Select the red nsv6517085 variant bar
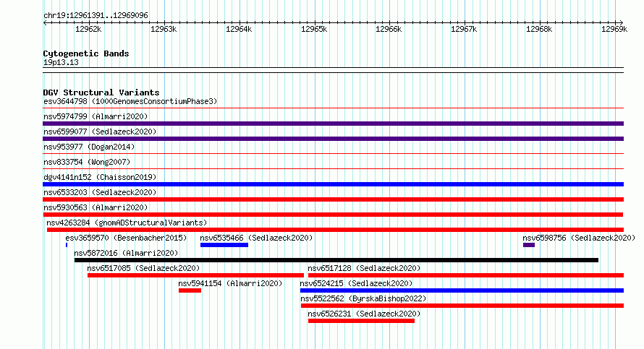 pos(195,275)
